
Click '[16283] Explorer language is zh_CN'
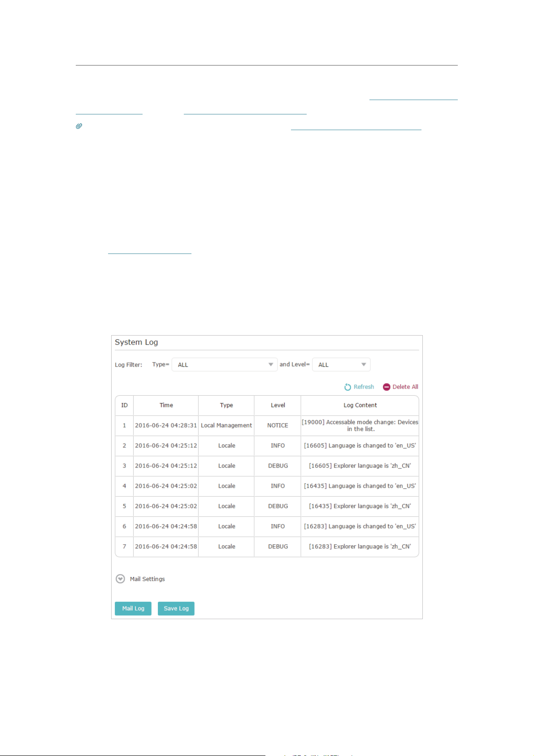pos(360,547)
